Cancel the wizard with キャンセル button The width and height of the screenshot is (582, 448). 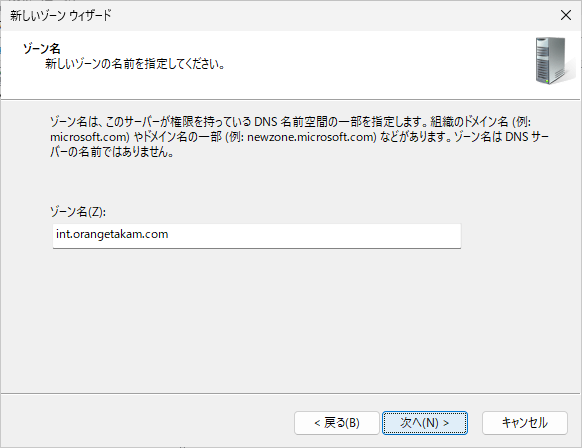524,422
